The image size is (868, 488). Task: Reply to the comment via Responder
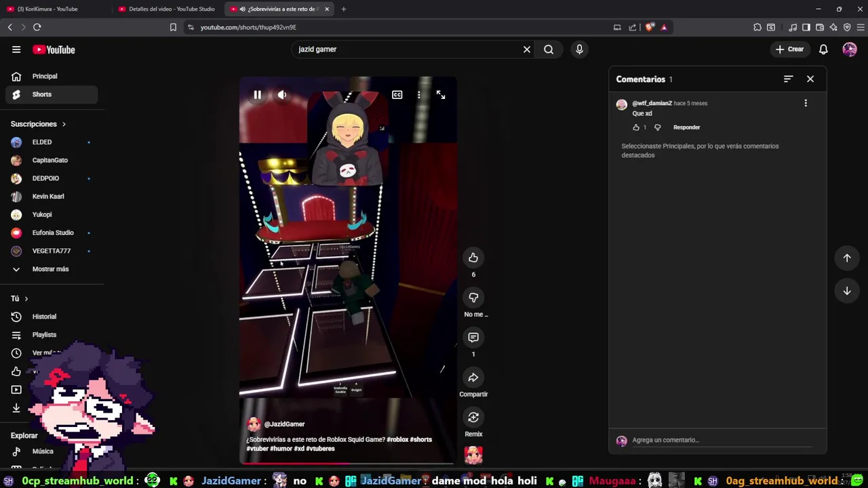(686, 127)
